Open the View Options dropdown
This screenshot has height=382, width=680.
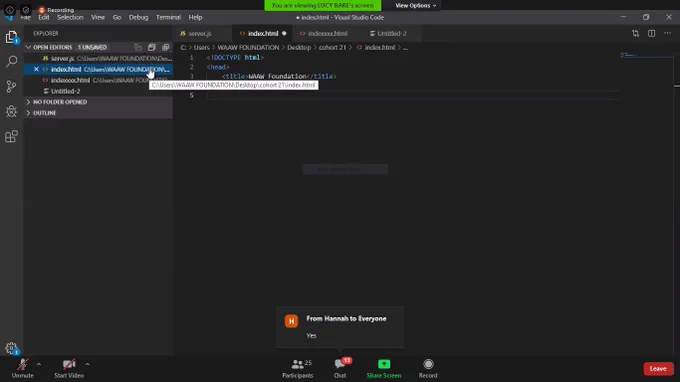[x=415, y=6]
